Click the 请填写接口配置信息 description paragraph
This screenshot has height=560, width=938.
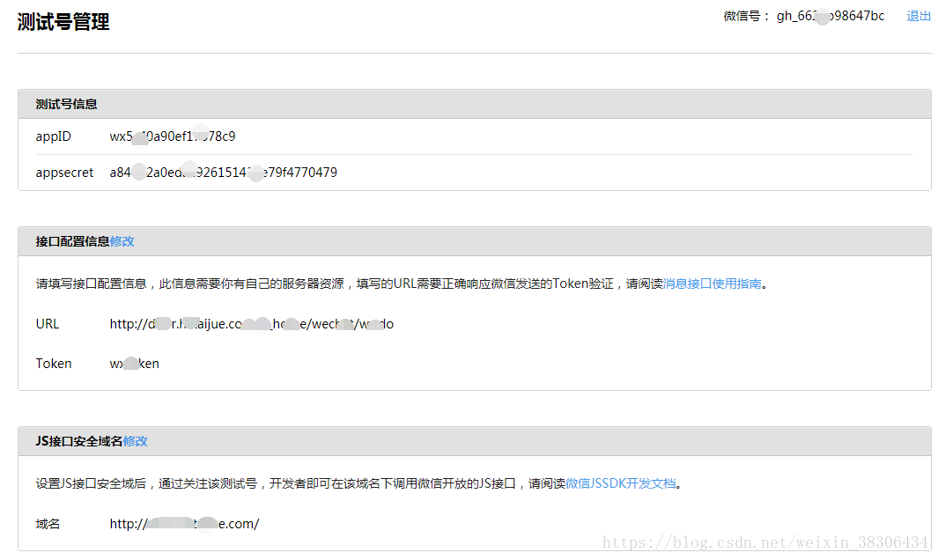402,284
